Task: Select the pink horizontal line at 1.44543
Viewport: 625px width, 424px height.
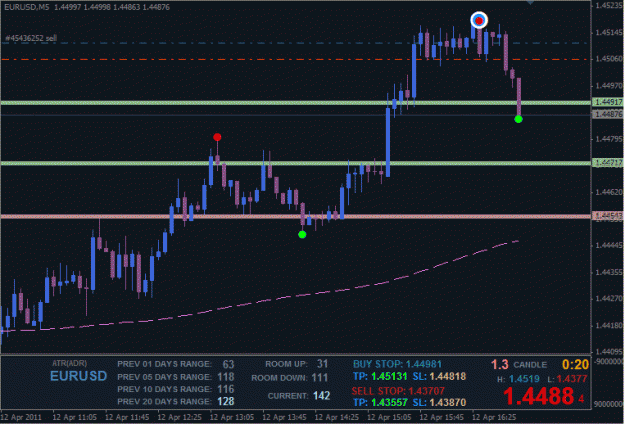Action: click(295, 216)
